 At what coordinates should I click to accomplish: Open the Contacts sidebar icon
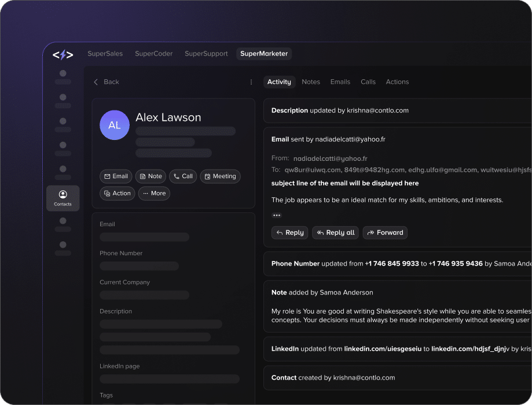63,198
